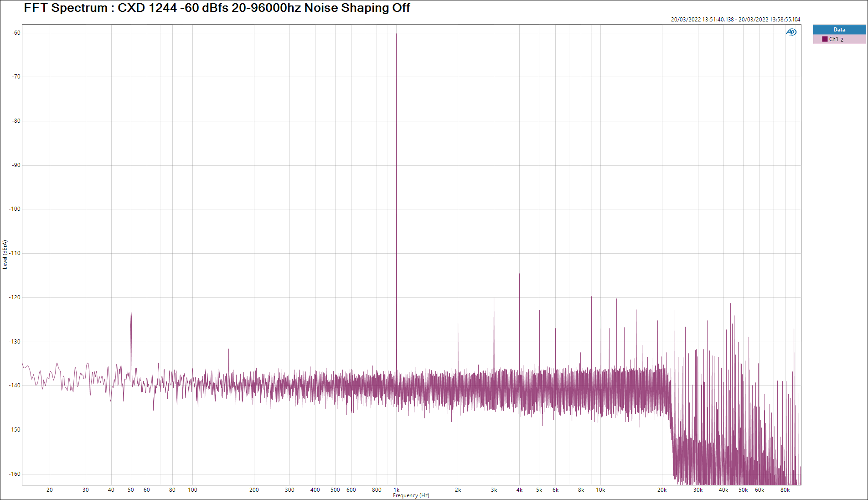Click the 80k tick label on frequency axis

[785, 490]
